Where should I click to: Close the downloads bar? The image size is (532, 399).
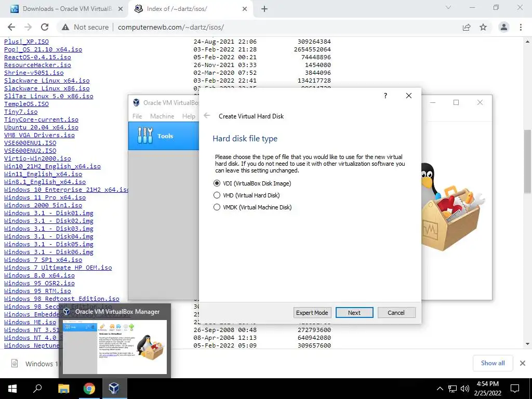[x=523, y=363]
